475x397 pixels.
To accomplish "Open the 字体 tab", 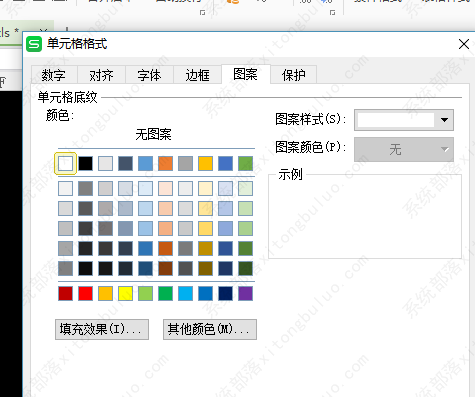I will tap(149, 75).
